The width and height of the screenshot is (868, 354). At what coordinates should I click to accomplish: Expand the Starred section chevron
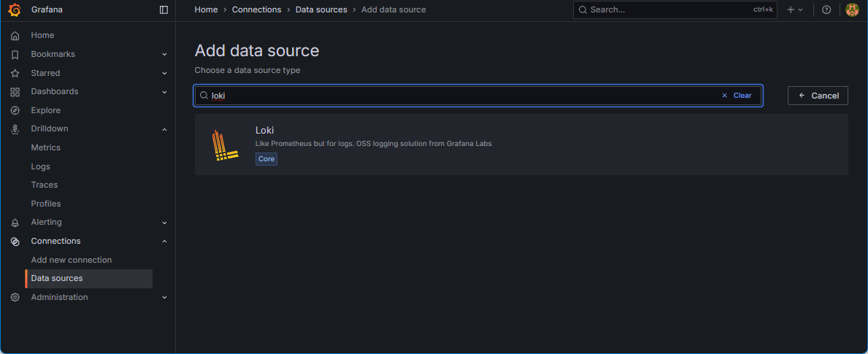coord(164,73)
